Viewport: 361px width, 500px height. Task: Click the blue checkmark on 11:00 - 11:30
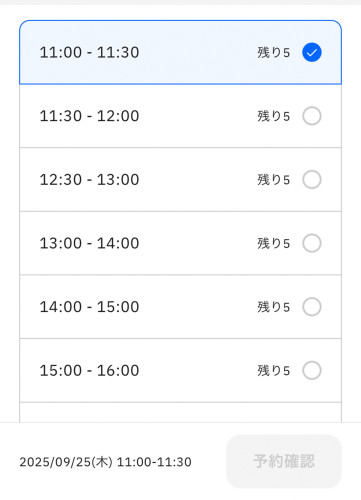(x=312, y=52)
